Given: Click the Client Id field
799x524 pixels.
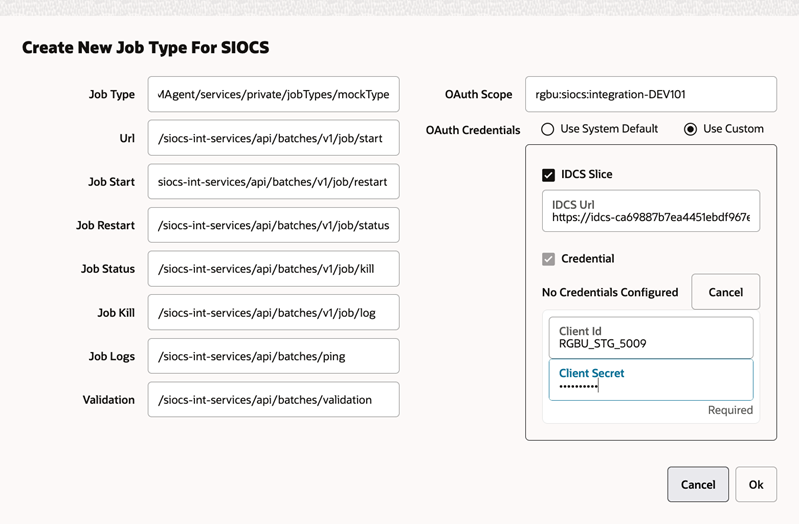Looking at the screenshot, I should pyautogui.click(x=651, y=337).
